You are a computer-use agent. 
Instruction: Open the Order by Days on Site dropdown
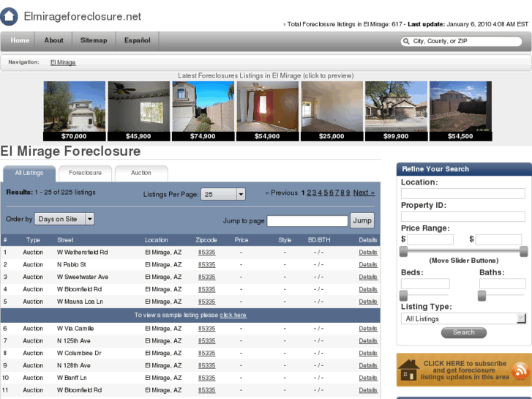64,219
